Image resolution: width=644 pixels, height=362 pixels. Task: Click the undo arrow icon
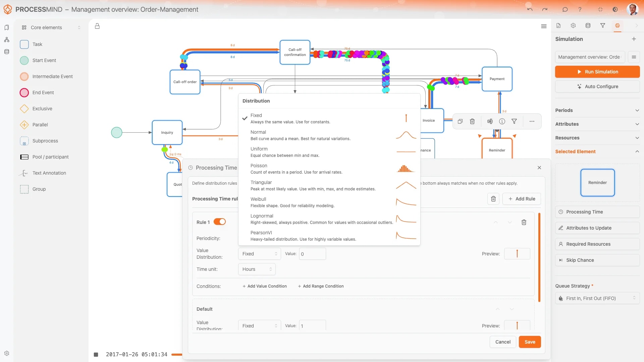(530, 9)
